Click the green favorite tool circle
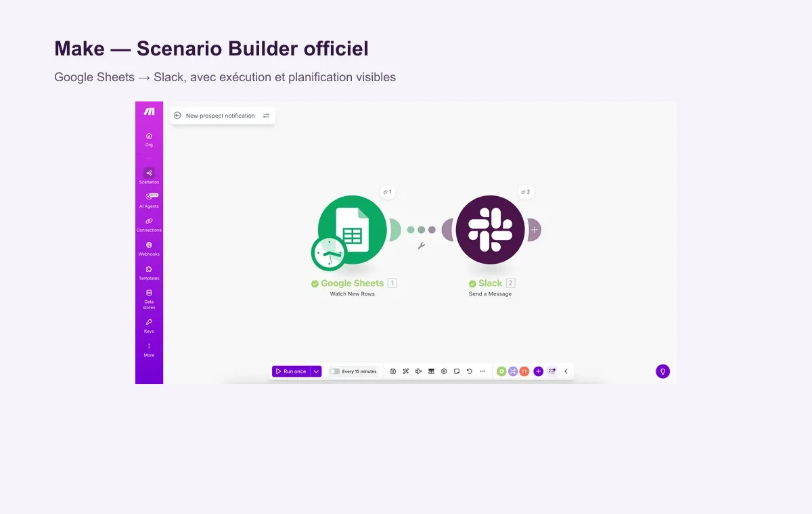The image size is (812, 514). [x=501, y=371]
